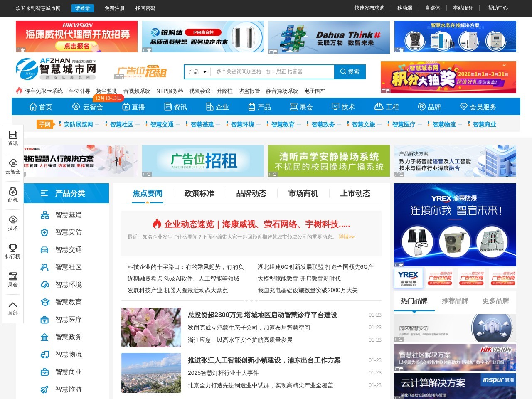532x399 pixels.
Task: Open the 详情>> link under headline
Action: coord(346,237)
